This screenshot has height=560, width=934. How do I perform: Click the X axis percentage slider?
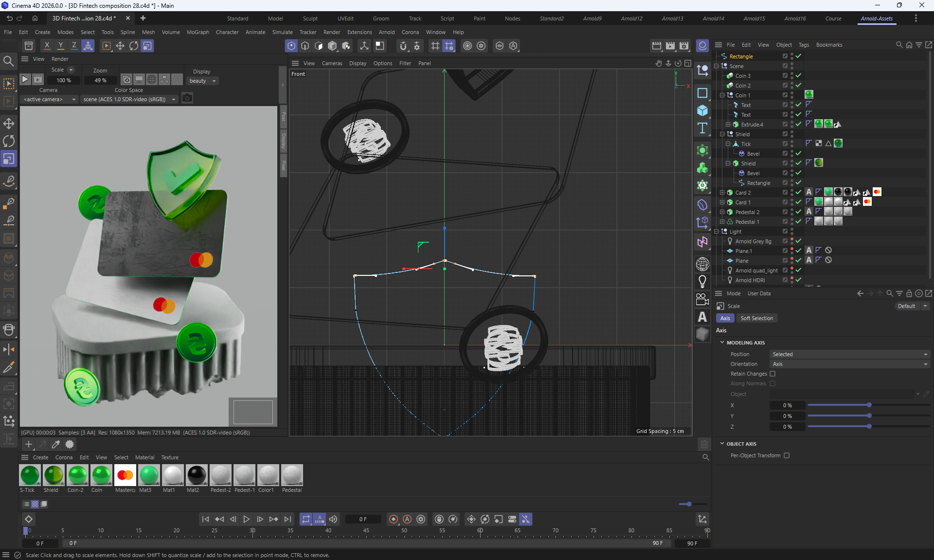(868, 405)
